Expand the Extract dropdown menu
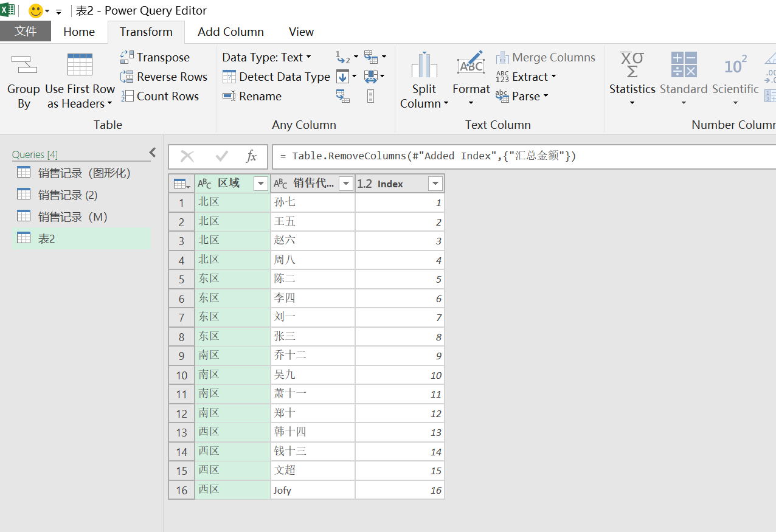 526,77
